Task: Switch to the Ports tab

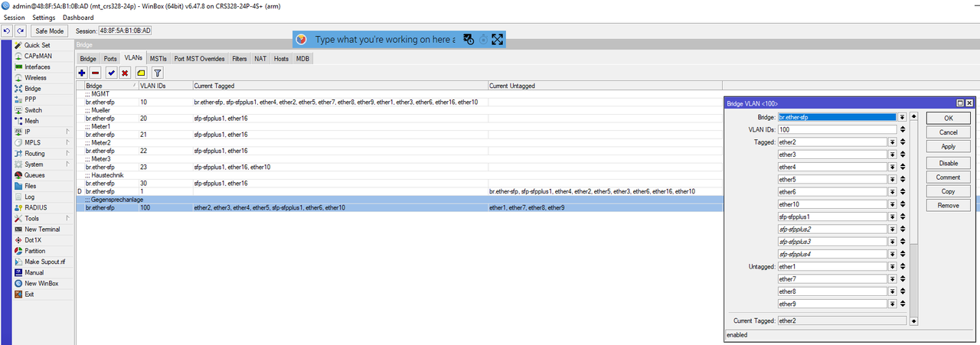Action: [x=110, y=59]
